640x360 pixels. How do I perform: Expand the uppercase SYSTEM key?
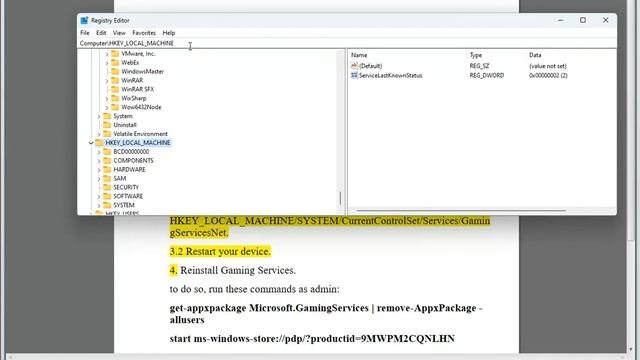[x=99, y=205]
